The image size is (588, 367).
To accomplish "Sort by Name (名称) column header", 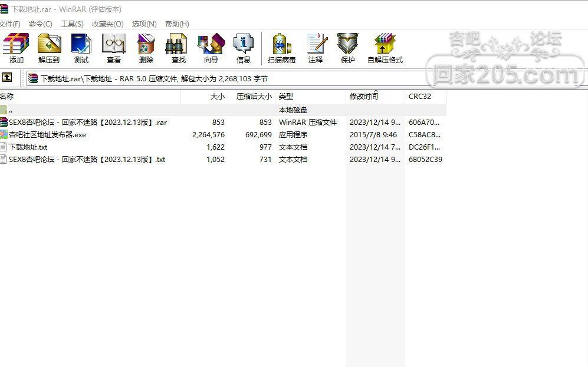I will pyautogui.click(x=90, y=96).
